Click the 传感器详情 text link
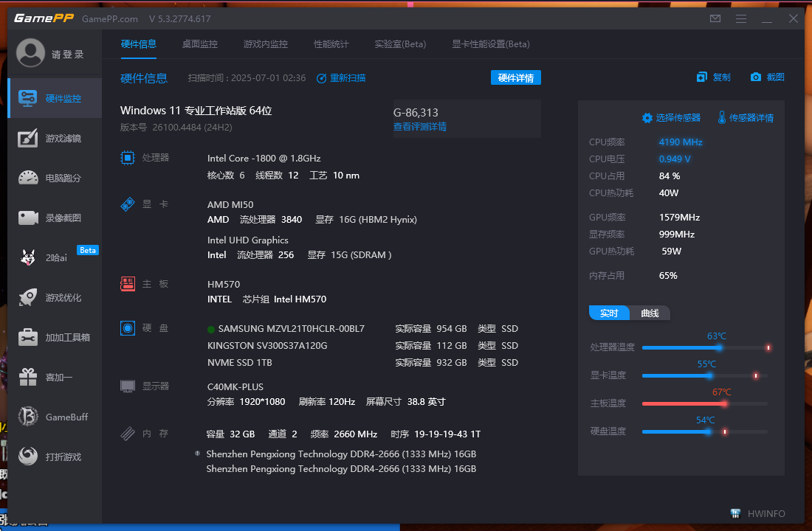This screenshot has width=812, height=531. [x=751, y=118]
